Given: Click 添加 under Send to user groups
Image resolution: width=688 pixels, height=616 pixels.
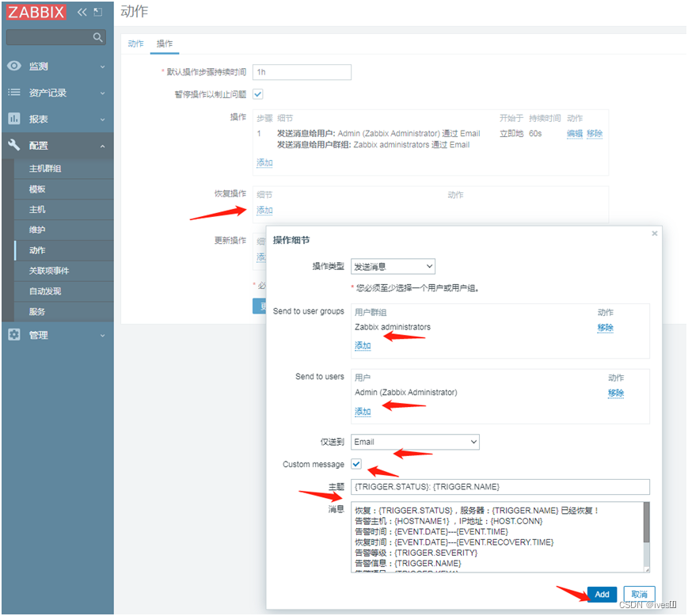Looking at the screenshot, I should 363,346.
